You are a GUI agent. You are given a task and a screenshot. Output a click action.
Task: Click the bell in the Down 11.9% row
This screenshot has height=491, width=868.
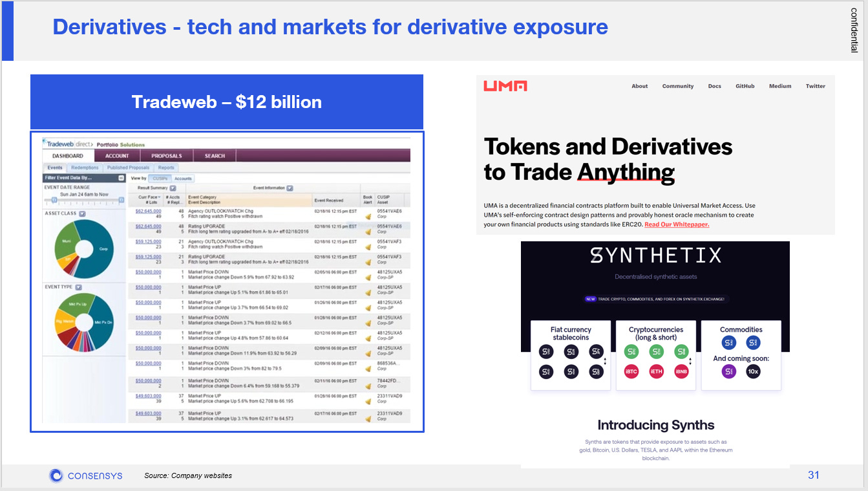pyautogui.click(x=368, y=353)
